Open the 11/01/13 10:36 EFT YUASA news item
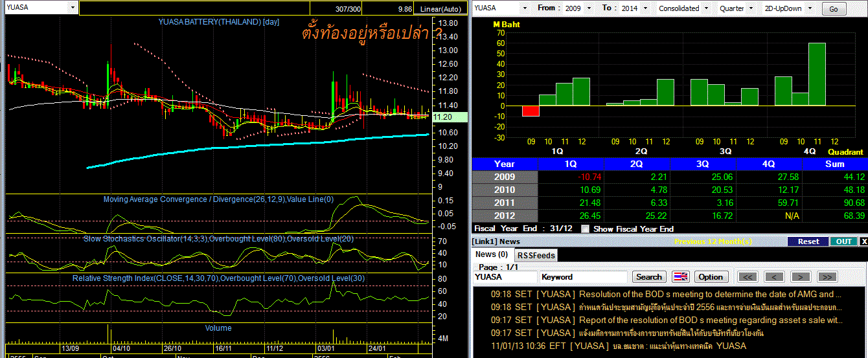This screenshot has height=358, width=868. coord(619,346)
